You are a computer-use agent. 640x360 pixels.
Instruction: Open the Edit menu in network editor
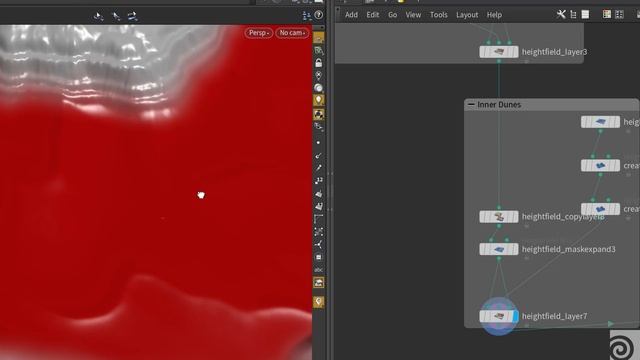373,15
